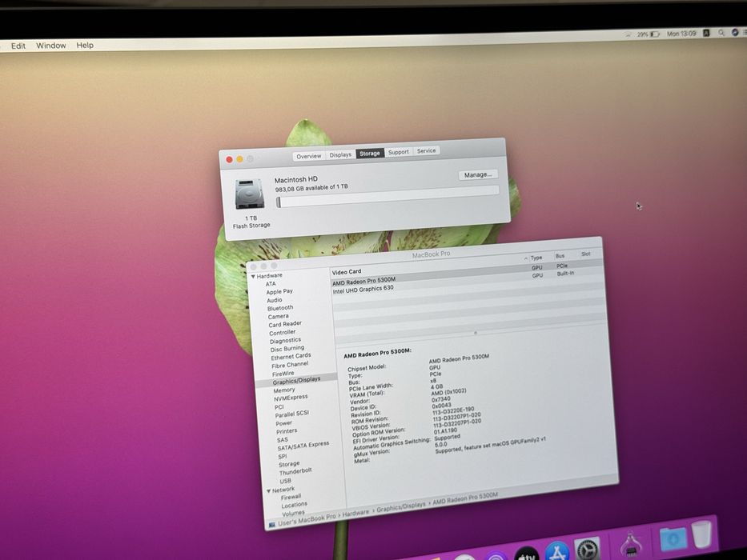Click the 983,08 GB available text
Image resolution: width=747 pixels, height=560 pixels.
[311, 188]
